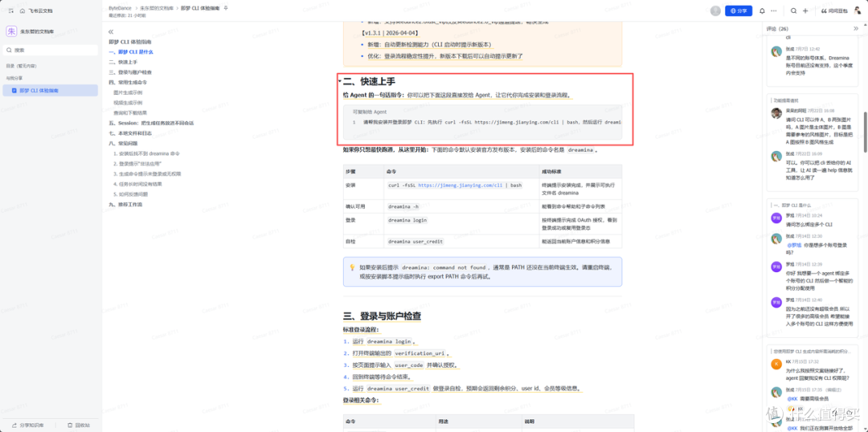
Task: Jump to 一、即梦 CLI 是什么 outline entry
Action: pyautogui.click(x=131, y=52)
